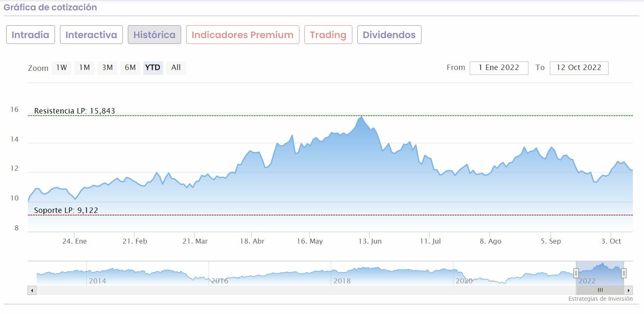Click the From date field

point(499,68)
